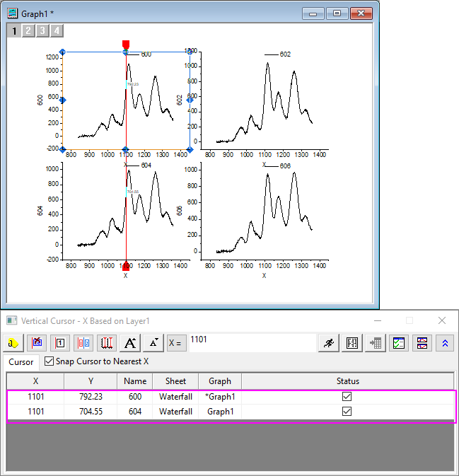Click the single-page '1' toolbar icon
Image resolution: width=459 pixels, height=476 pixels.
[x=61, y=343]
